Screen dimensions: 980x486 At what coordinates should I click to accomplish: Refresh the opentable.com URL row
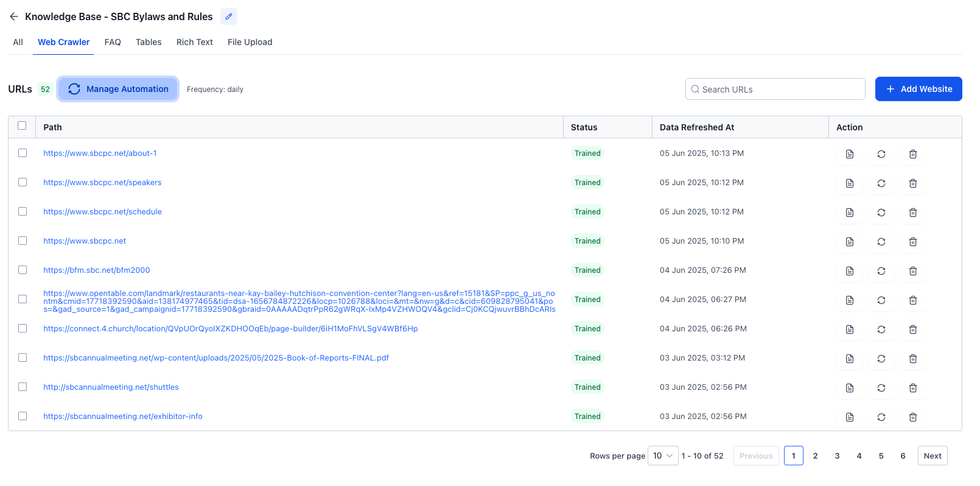click(x=881, y=300)
